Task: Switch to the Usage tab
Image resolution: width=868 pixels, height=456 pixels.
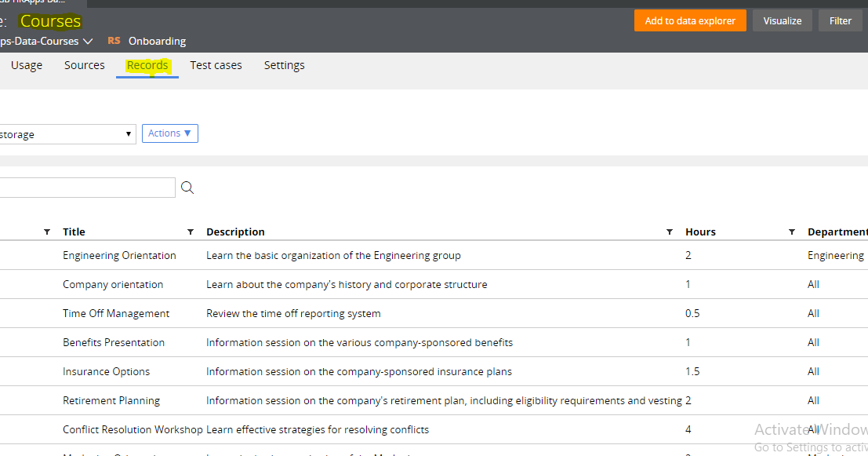Action: [26, 65]
